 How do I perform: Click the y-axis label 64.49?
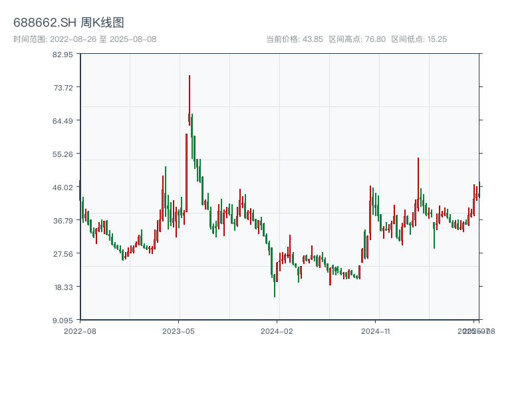coord(63,121)
